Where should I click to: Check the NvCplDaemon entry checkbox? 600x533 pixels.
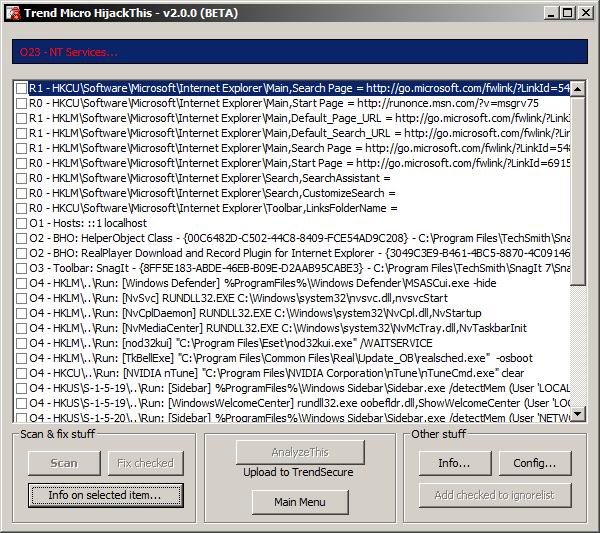pos(21,313)
